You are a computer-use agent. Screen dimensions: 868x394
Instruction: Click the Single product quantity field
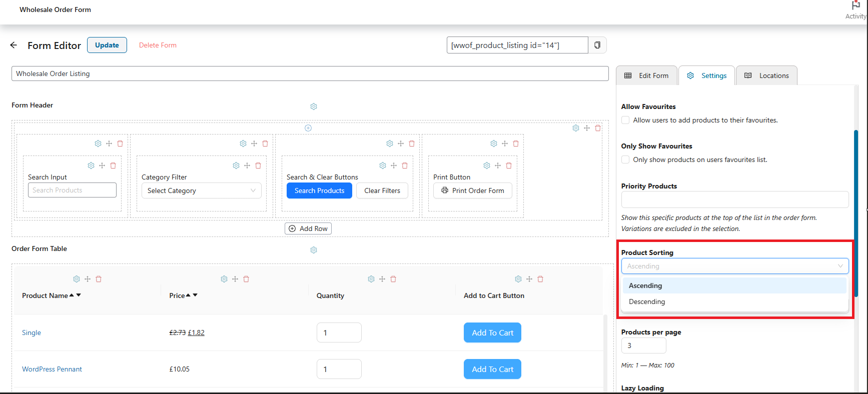pos(339,332)
